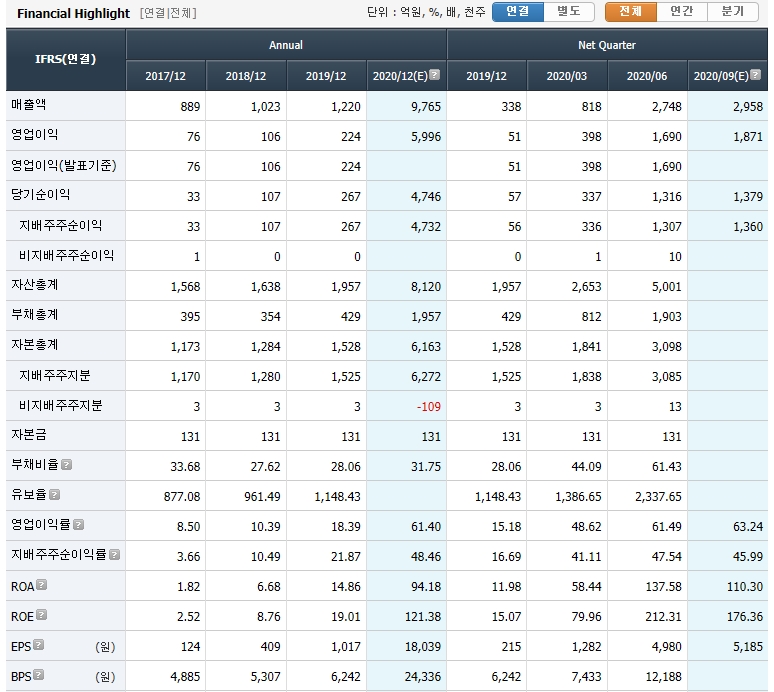Click the 8,120 total assets estimate

coord(407,286)
